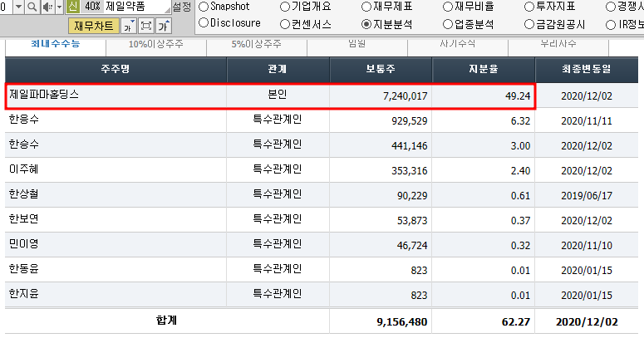This screenshot has height=338, width=644.
Task: Select the 재무비율 radio button
Action: pyautogui.click(x=448, y=7)
